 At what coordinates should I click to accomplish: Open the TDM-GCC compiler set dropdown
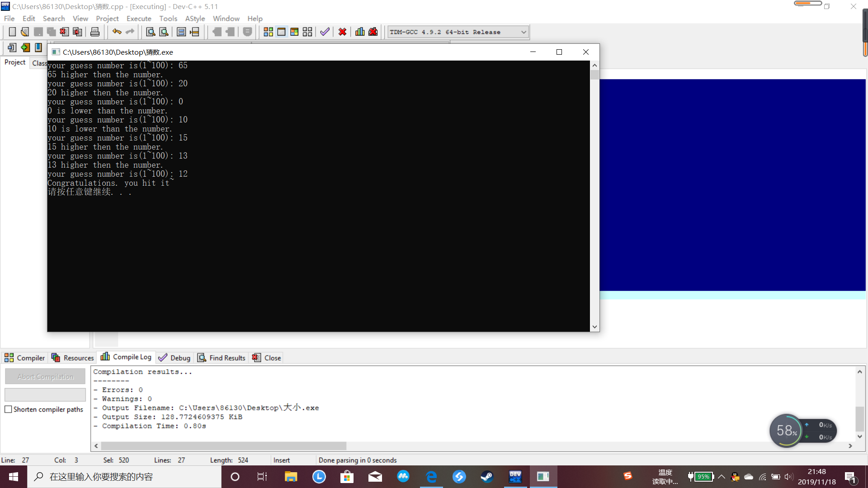tap(523, 32)
